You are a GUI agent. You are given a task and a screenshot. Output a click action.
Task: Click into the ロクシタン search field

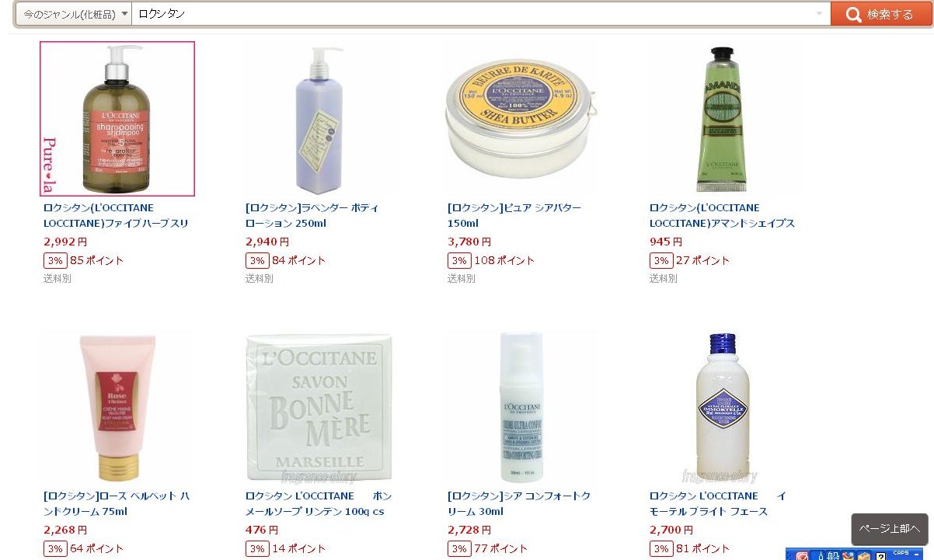472,14
